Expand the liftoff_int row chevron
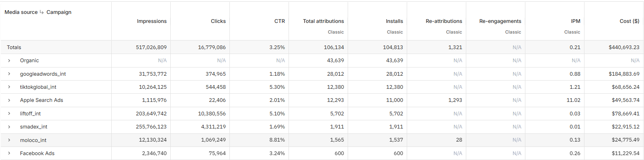This screenshot has height=160, width=644. pos(9,114)
